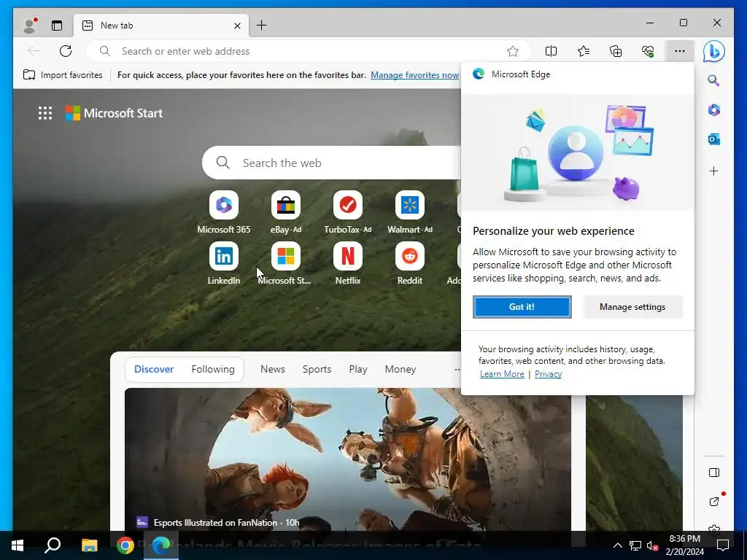Image resolution: width=747 pixels, height=560 pixels.
Task: Switch to the News tab
Action: point(273,369)
